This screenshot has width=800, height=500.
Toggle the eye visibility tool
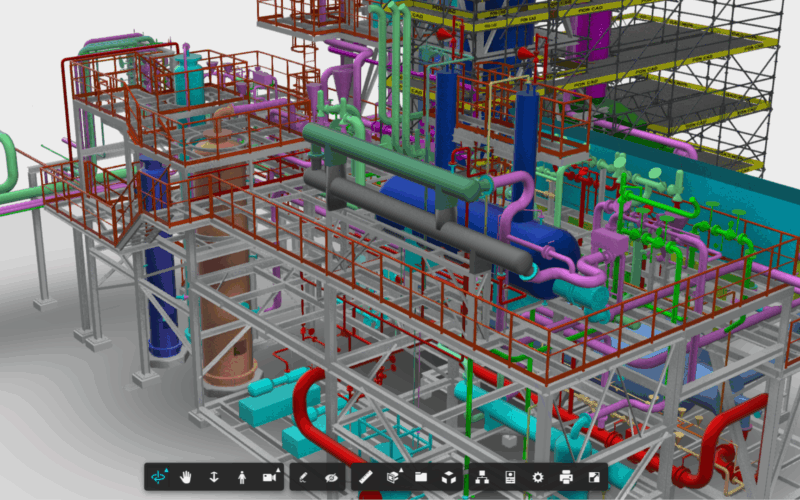[x=330, y=478]
